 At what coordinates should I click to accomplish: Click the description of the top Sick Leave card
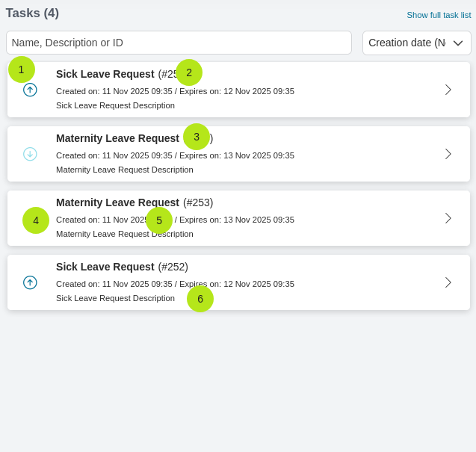coord(115,105)
